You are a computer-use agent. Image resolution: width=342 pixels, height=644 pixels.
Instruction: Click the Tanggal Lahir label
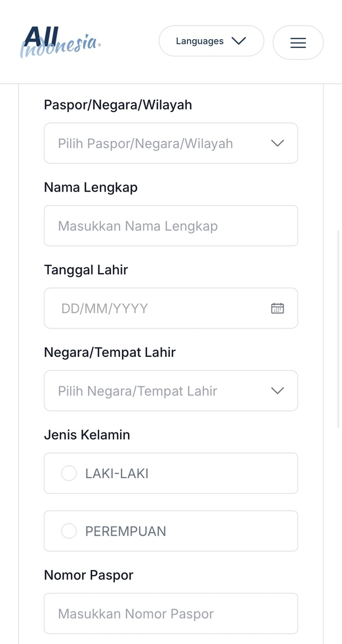86,270
